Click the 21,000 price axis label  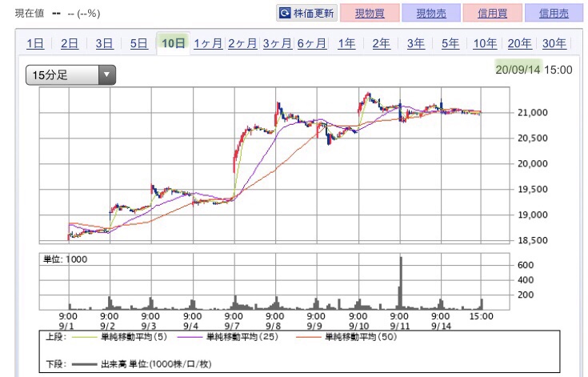pos(533,113)
